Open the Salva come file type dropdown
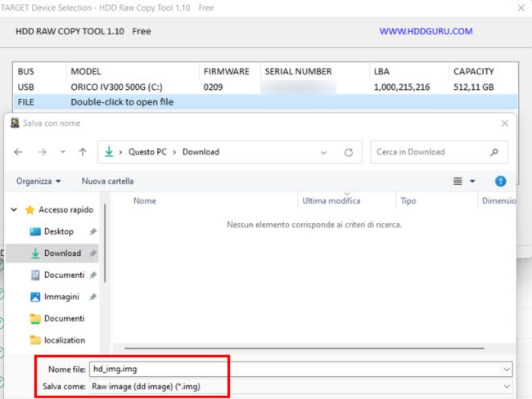 (x=507, y=386)
